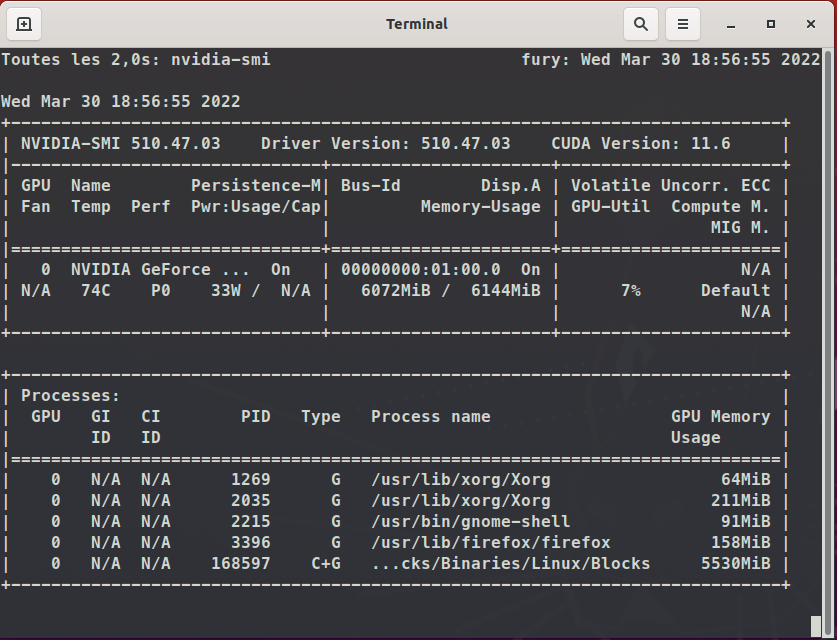
Task: Maximize the Terminal window
Action: click(x=771, y=24)
